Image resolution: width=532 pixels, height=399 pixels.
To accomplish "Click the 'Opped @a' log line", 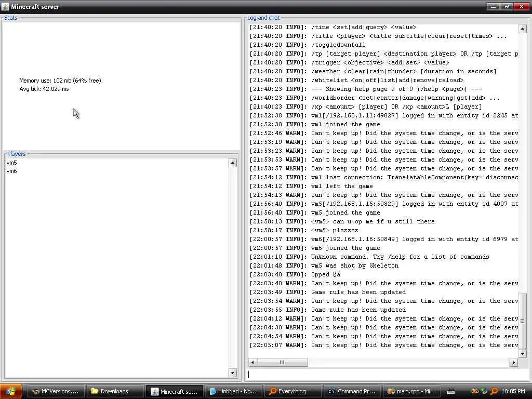I will tap(295, 274).
